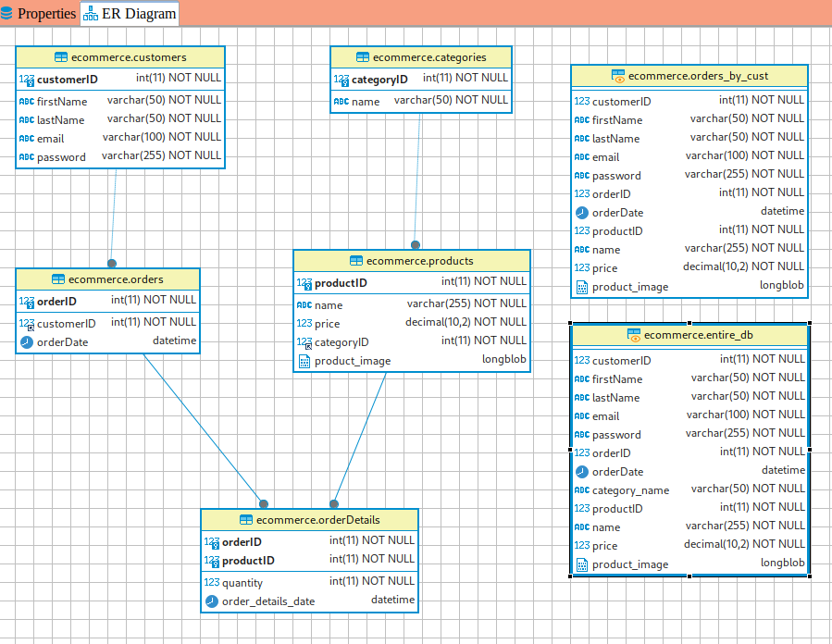
Task: Click the view icon in ecommerce.entire_db header
Action: tap(634, 335)
